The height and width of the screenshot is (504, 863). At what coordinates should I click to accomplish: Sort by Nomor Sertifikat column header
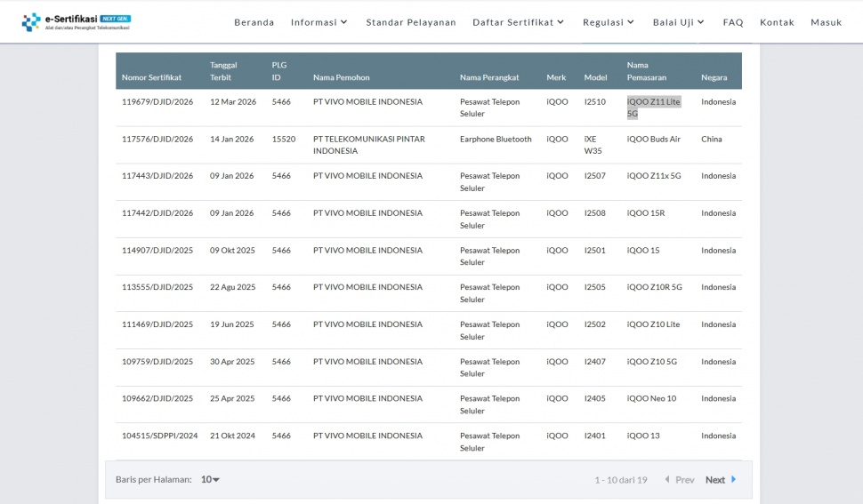[151, 77]
